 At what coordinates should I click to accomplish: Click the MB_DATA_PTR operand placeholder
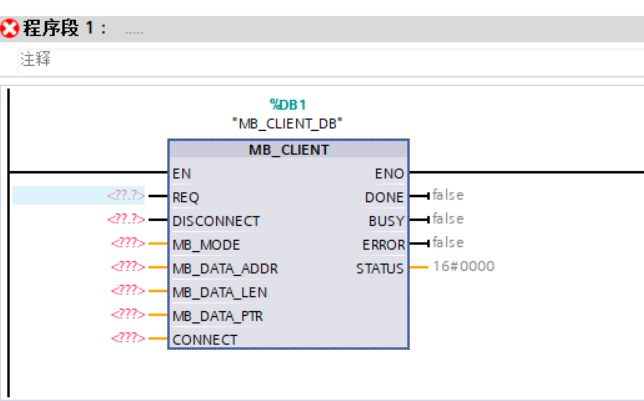(x=128, y=315)
